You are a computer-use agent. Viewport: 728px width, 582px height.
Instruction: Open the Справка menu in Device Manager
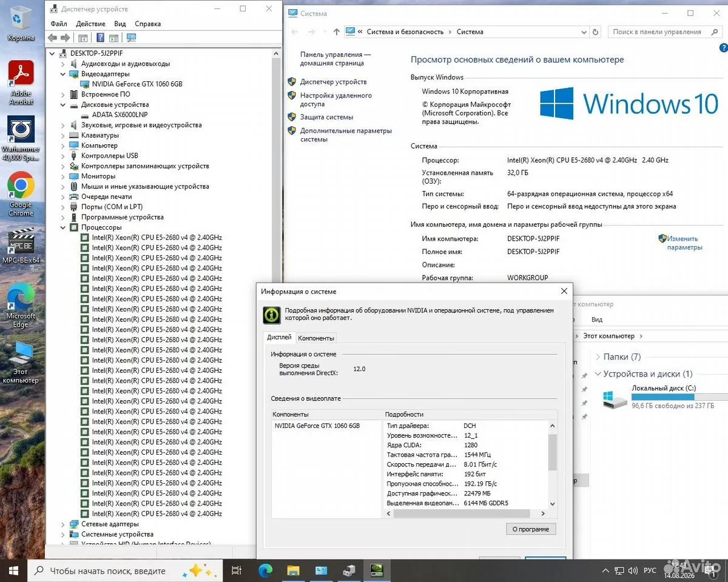(148, 24)
